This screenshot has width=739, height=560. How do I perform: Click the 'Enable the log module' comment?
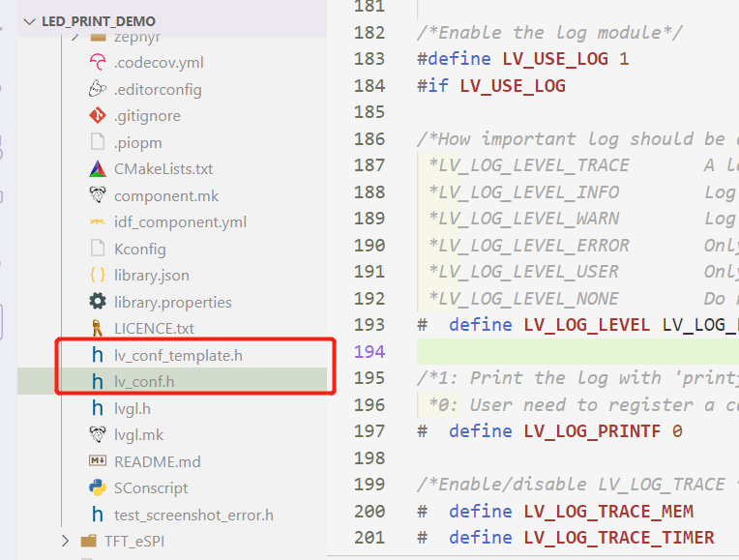[550, 33]
